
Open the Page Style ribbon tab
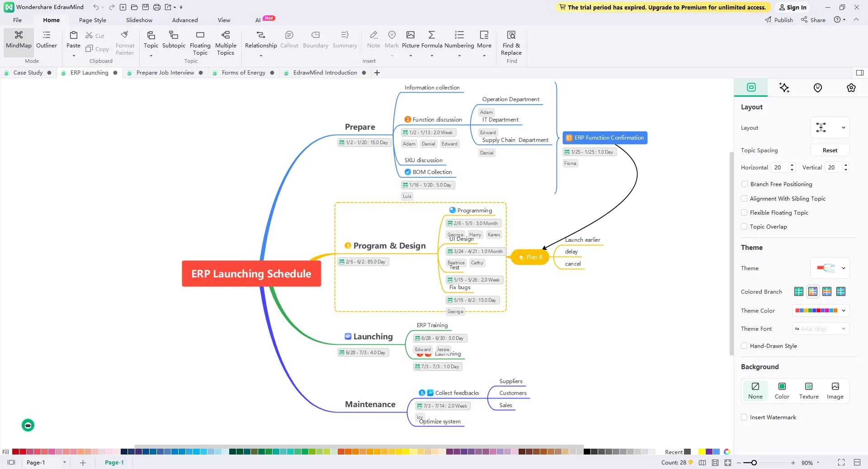(x=93, y=20)
